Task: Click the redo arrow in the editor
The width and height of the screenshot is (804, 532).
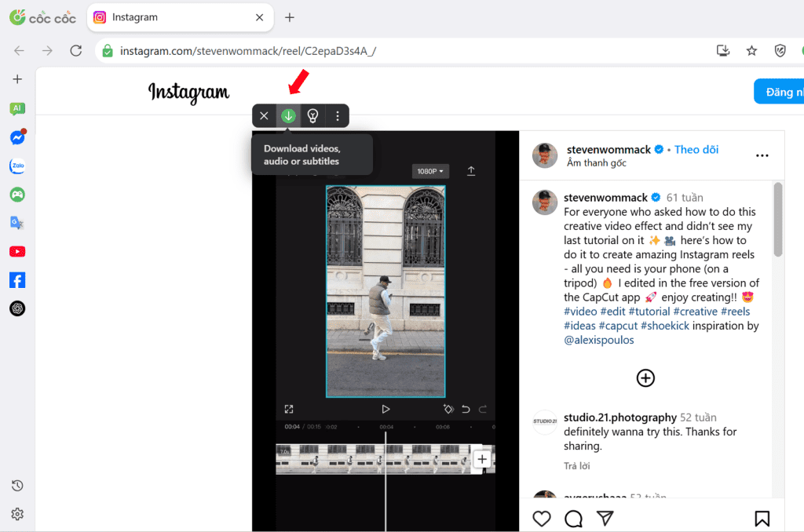Action: point(481,408)
